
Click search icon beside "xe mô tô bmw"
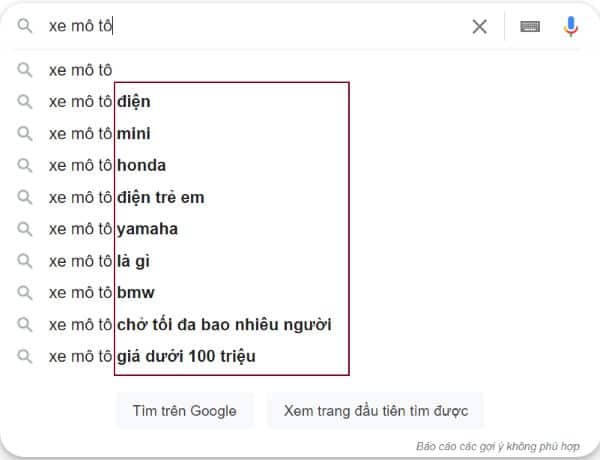(x=26, y=293)
